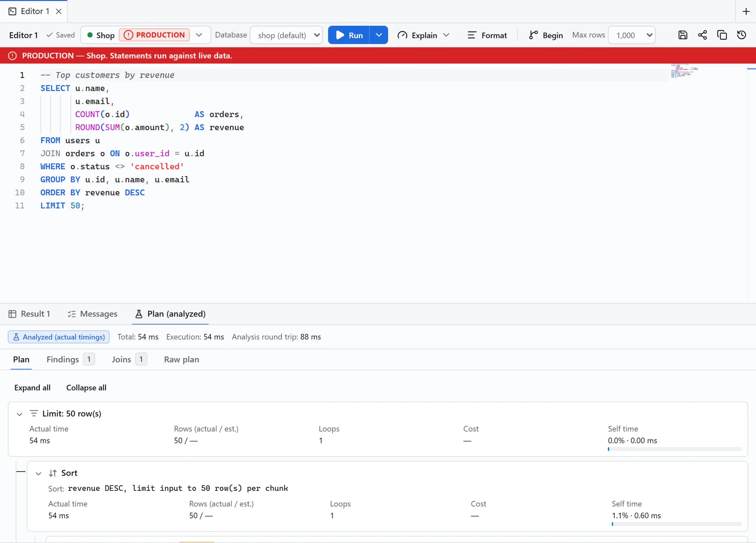Click the Findings count badge 1
This screenshot has width=756, height=543.
tap(89, 359)
